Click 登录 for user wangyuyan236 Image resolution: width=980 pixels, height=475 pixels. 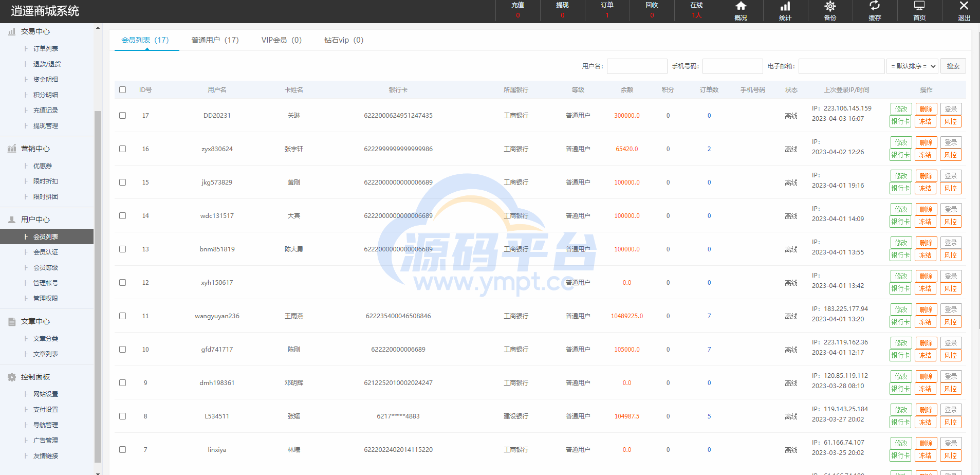coord(951,309)
